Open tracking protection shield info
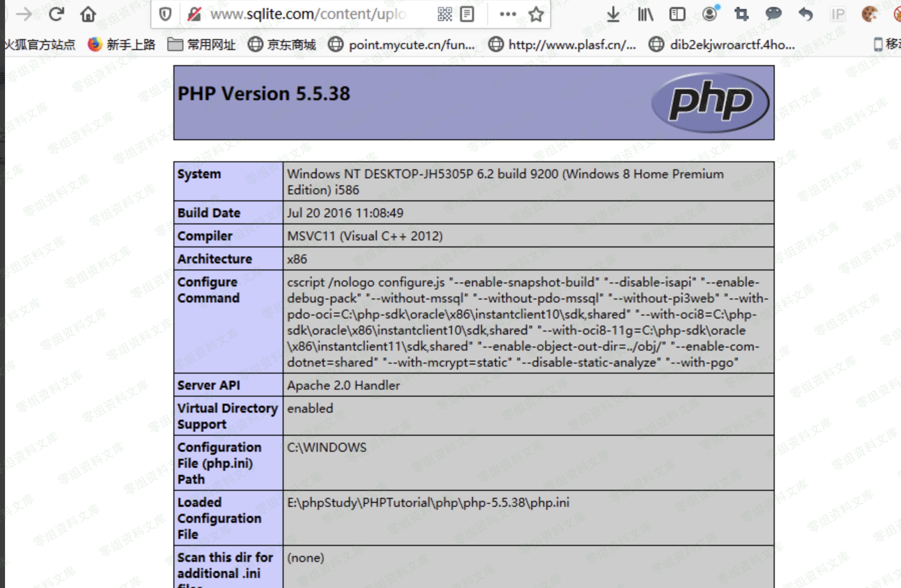This screenshot has width=901, height=588. (x=165, y=14)
